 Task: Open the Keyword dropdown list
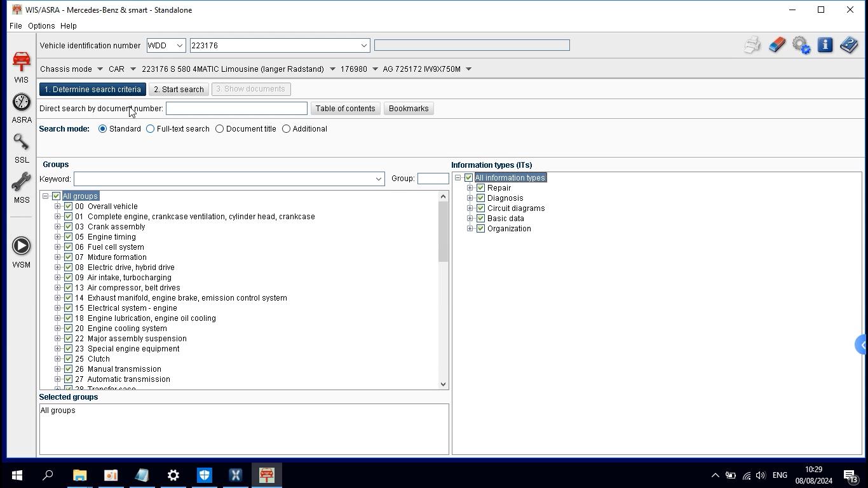[x=378, y=179]
